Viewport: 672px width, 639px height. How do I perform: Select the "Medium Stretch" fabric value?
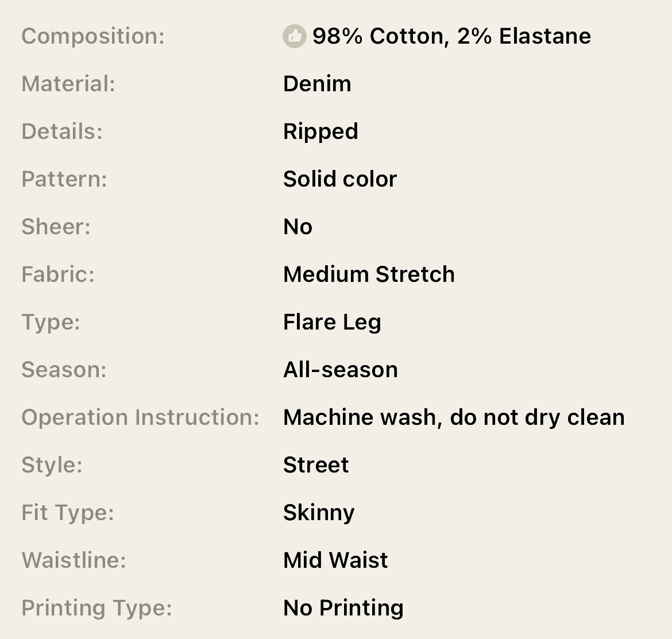(369, 274)
